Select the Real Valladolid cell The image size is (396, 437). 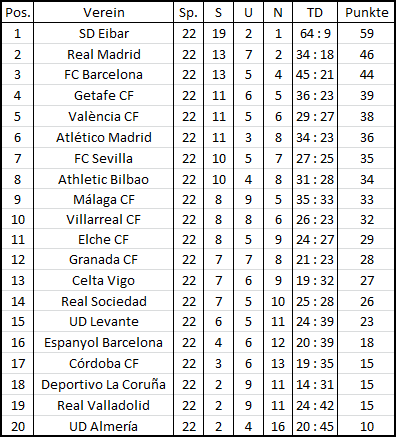104,405
